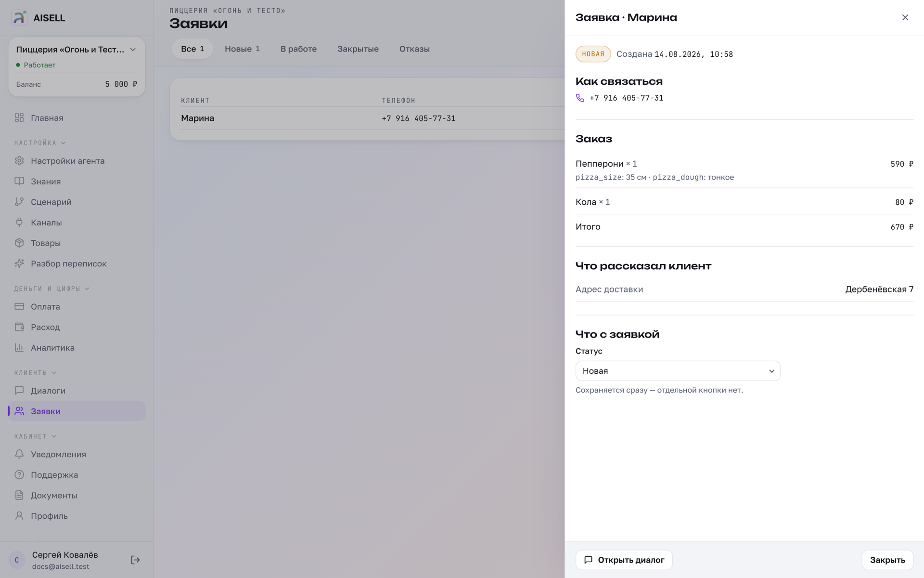Viewport: 924px width, 578px height.
Task: Switch to the Закрытые tab
Action: (x=358, y=49)
